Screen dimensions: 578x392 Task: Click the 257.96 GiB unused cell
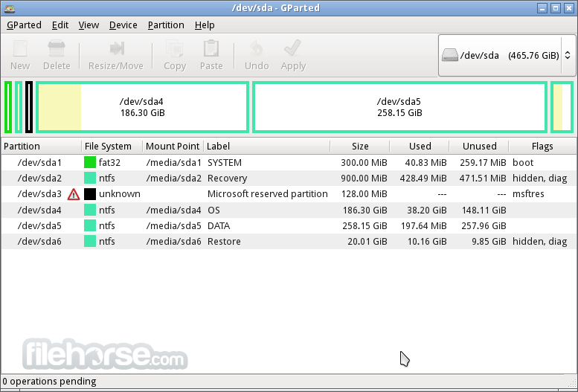click(484, 225)
